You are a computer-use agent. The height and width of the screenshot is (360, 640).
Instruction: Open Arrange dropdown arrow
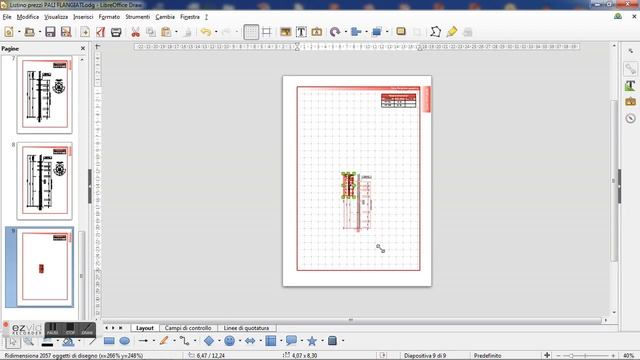[387, 32]
